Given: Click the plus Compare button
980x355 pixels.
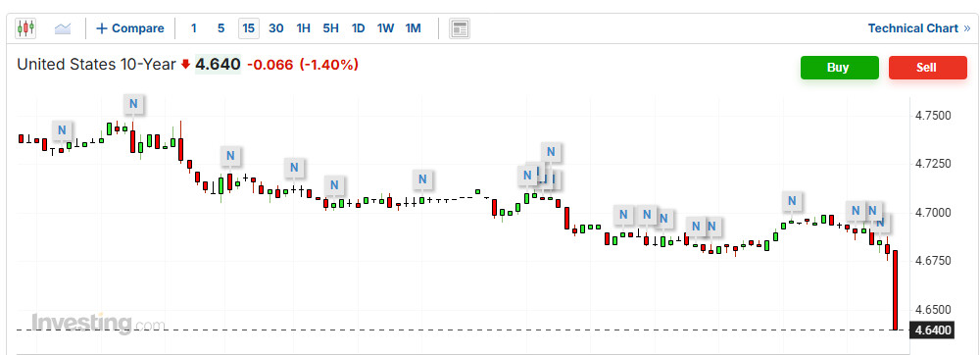Looking at the screenshot, I should coord(130,28).
